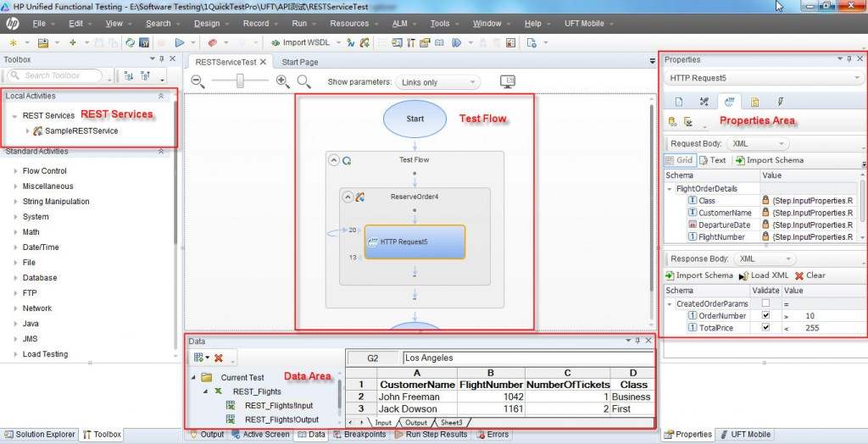Click the Clear response body button

(810, 275)
